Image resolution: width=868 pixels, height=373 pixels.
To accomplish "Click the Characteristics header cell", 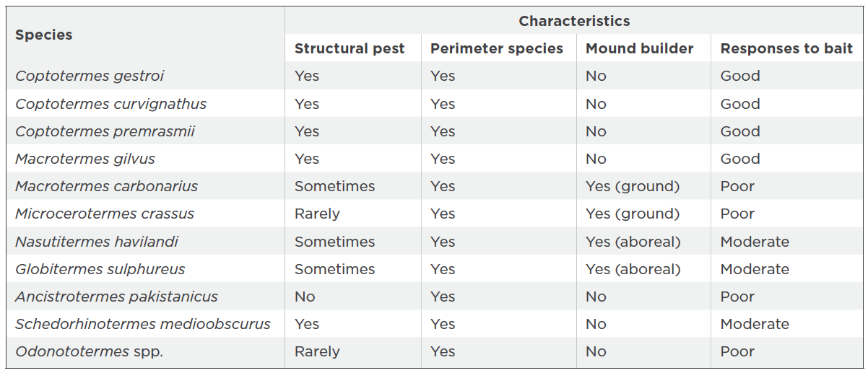I will pyautogui.click(x=574, y=21).
